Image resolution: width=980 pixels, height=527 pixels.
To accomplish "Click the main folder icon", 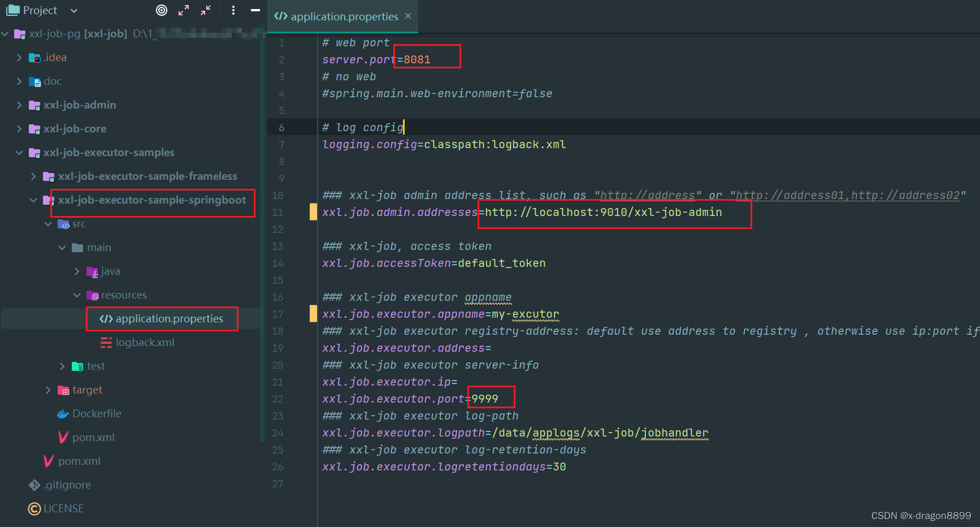I will pos(77,248).
